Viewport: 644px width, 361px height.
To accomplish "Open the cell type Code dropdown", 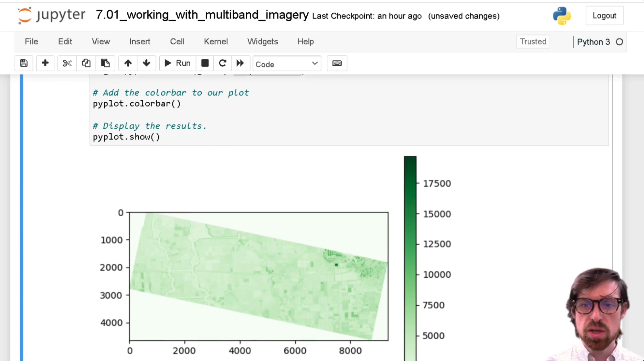I will 287,64.
